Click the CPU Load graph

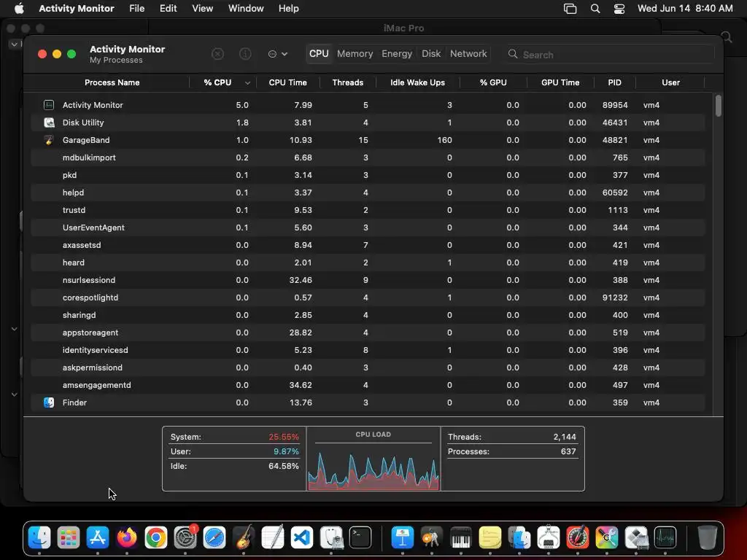[x=373, y=464]
